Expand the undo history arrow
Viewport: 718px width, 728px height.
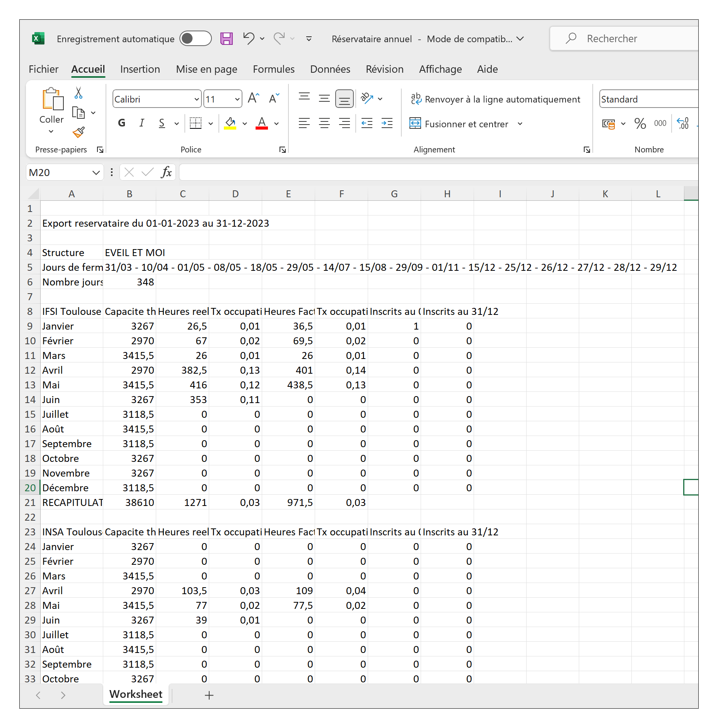[x=262, y=39]
